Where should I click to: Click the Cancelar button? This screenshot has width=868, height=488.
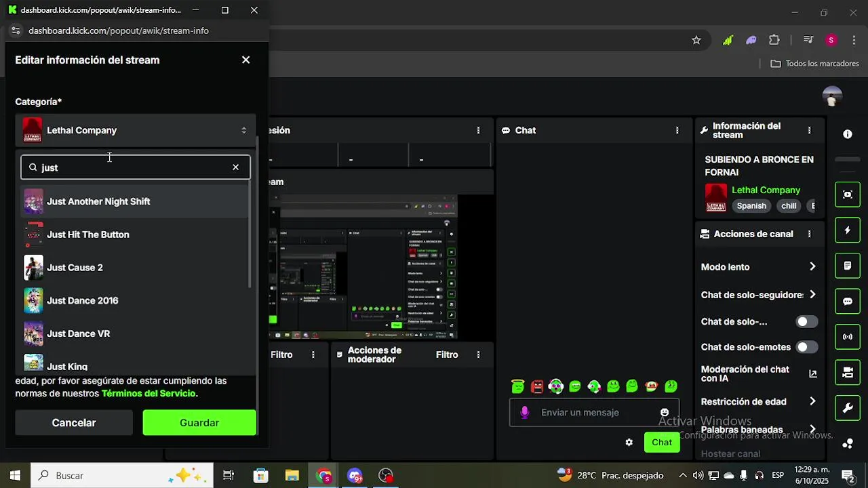tap(74, 423)
